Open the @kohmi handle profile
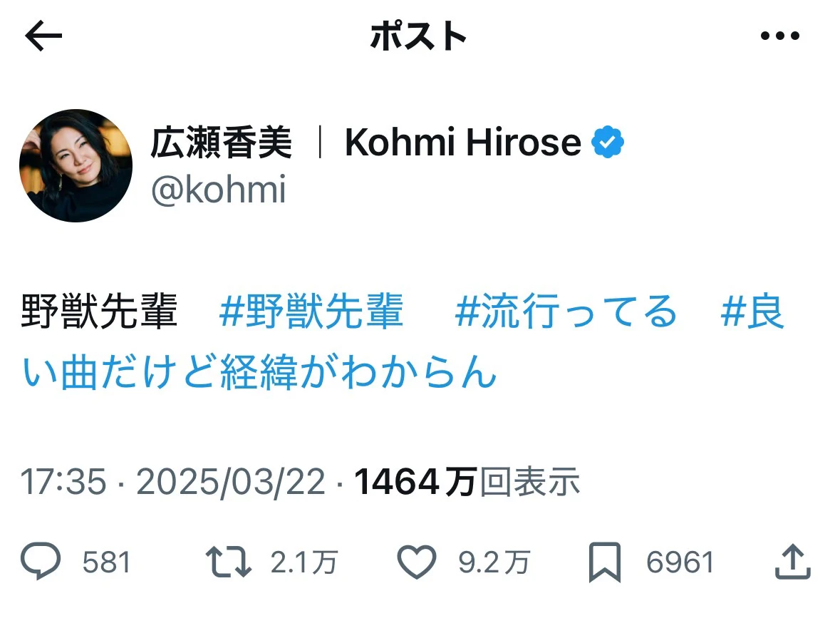The image size is (840, 628). [x=218, y=190]
